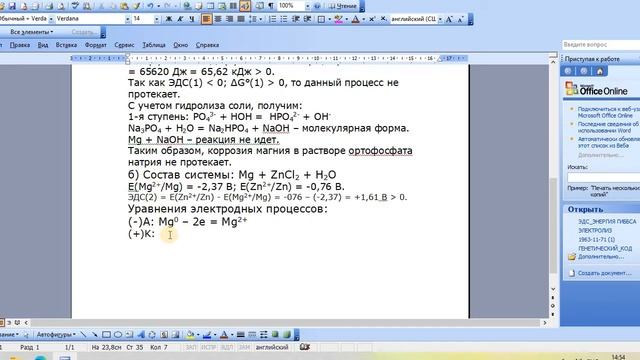Viewport: 640px width, 360px height.
Task: Open the Таблица menu
Action: tap(154, 45)
